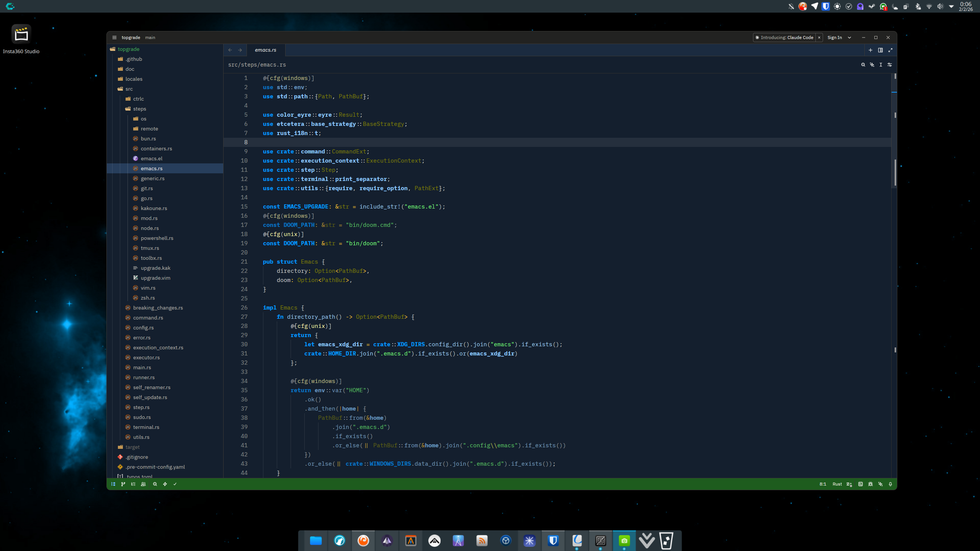
Task: Toggle the terminal panel icon
Action: point(861,484)
